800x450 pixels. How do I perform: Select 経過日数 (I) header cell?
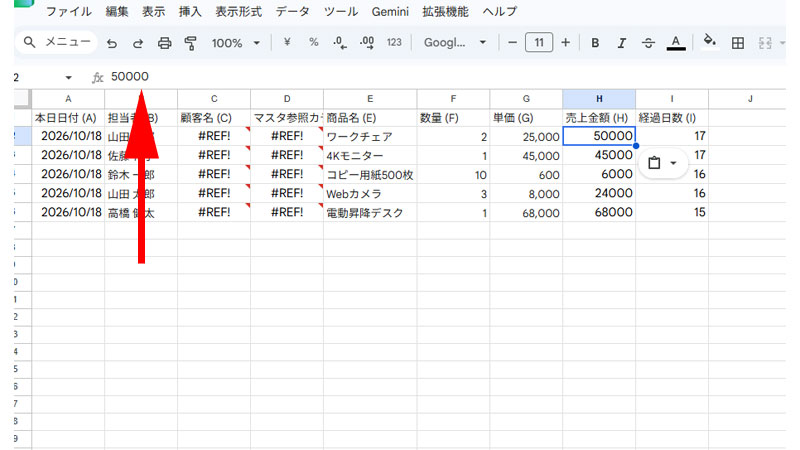click(x=672, y=118)
